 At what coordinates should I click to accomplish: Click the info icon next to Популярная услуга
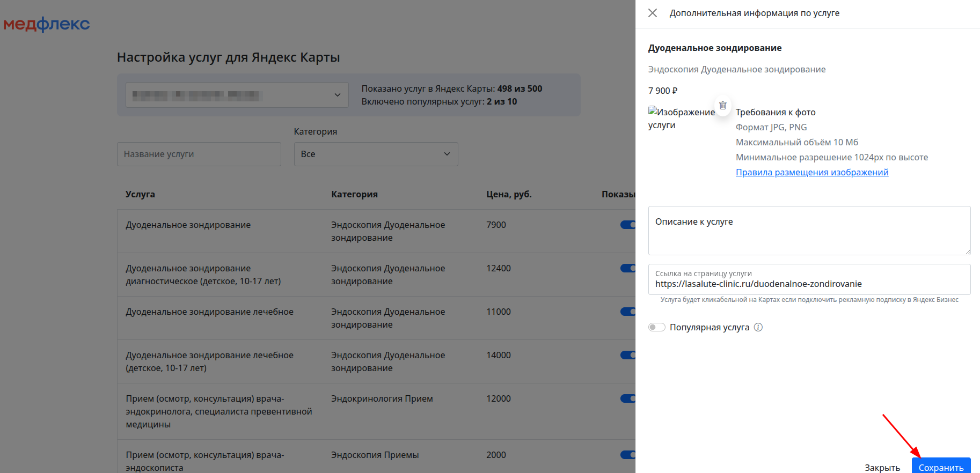pos(758,327)
